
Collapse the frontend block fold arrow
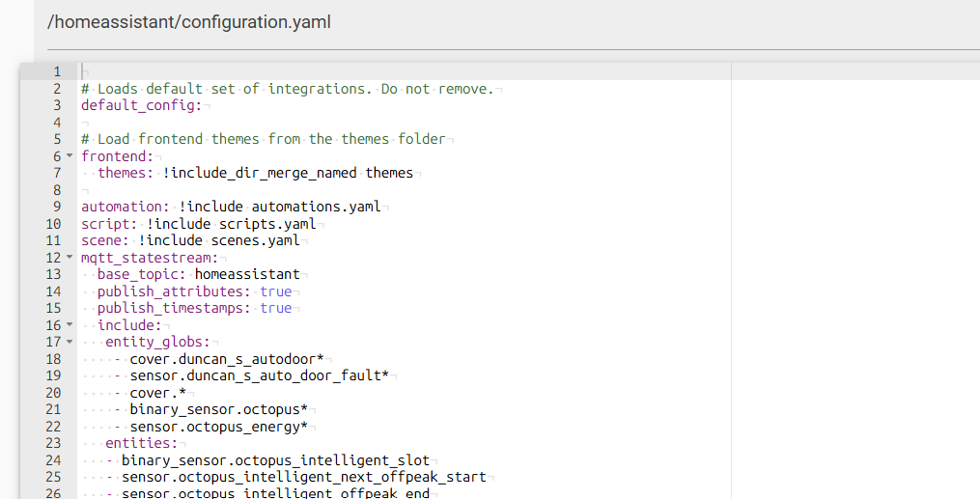click(x=70, y=155)
